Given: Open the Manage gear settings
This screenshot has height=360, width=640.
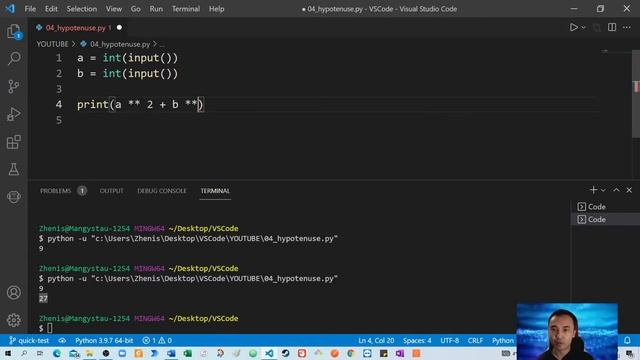Looking at the screenshot, I should pyautogui.click(x=13, y=320).
